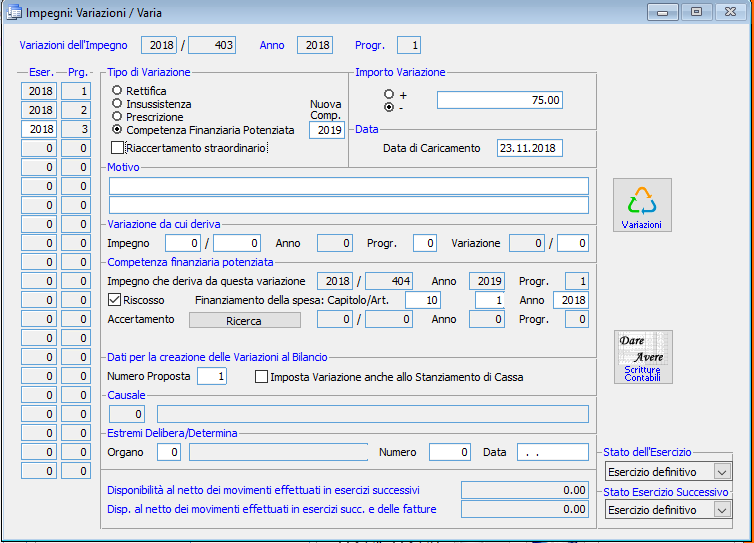Click the Numero Proposta field
This screenshot has width=754, height=543.
tap(212, 376)
